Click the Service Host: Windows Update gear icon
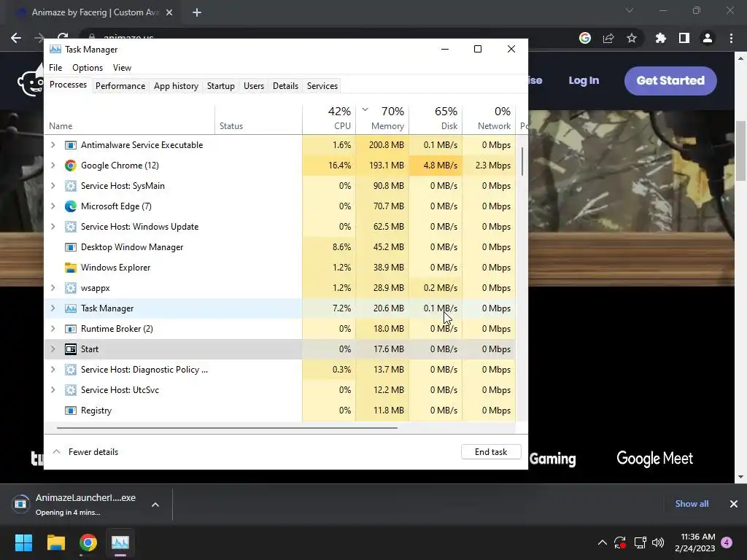Image resolution: width=747 pixels, height=560 pixels. coord(71,227)
